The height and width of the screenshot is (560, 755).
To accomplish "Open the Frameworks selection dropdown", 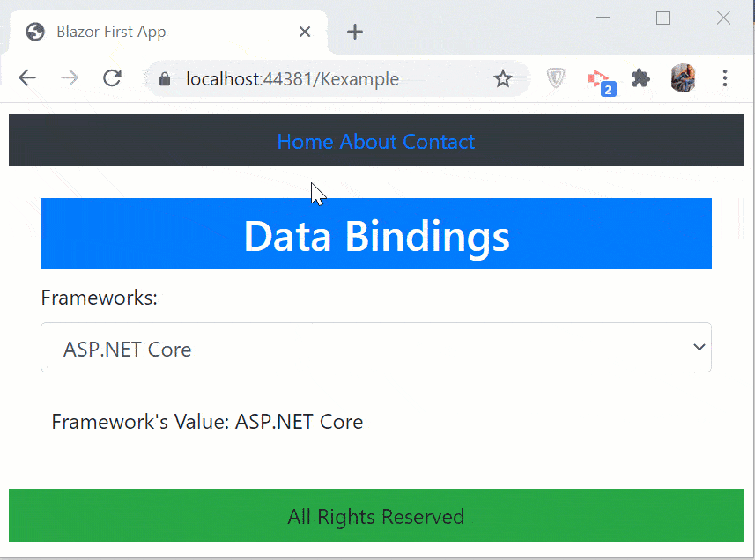I will 376,347.
